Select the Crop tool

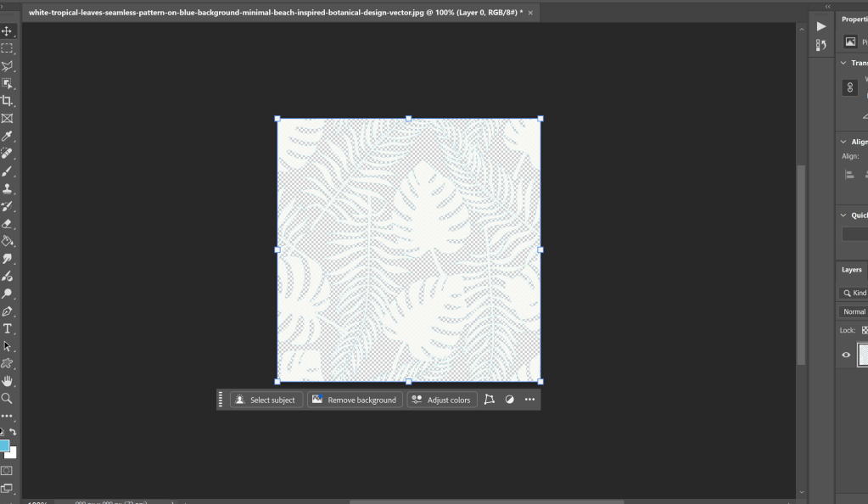coord(8,101)
